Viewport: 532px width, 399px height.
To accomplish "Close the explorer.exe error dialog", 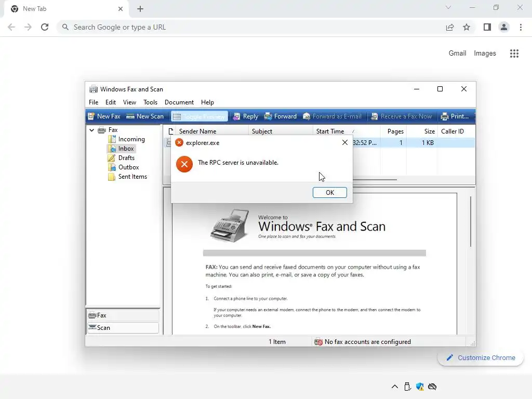I will (x=345, y=142).
